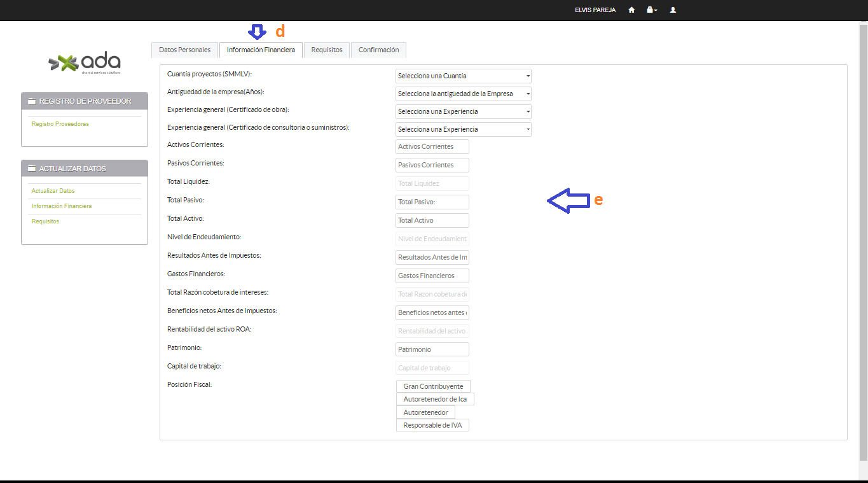Open the lock icon menu in header
This screenshot has width=868, height=483.
(651, 10)
